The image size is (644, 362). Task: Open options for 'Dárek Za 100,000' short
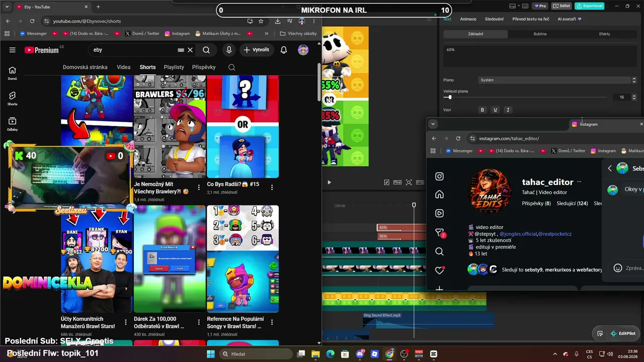tap(199, 322)
